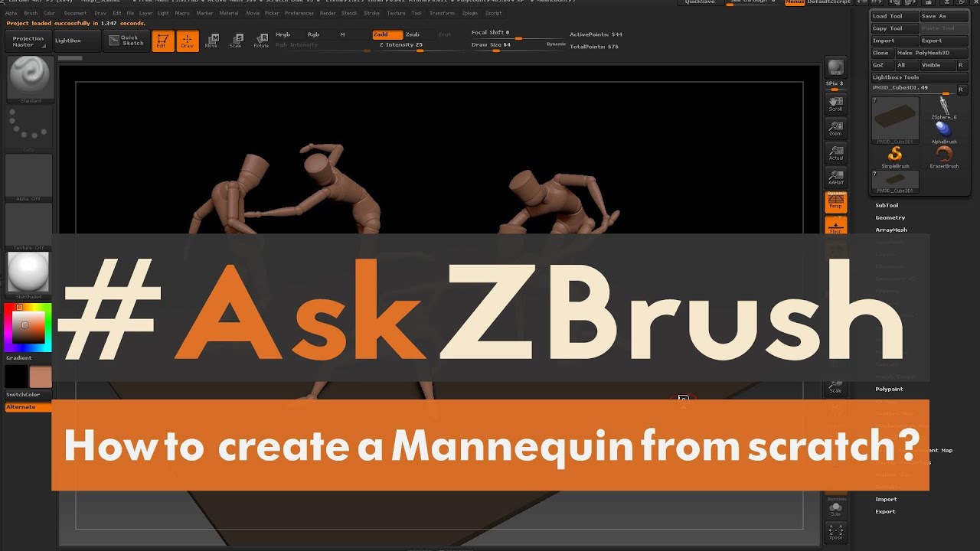Screen dimensions: 980x551
Task: Toggle the Floor grid button
Action: point(835,226)
